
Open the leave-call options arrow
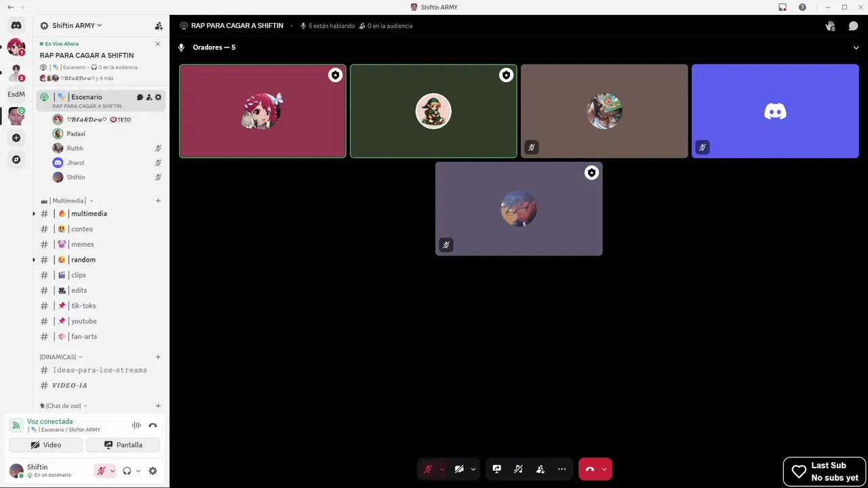605,469
